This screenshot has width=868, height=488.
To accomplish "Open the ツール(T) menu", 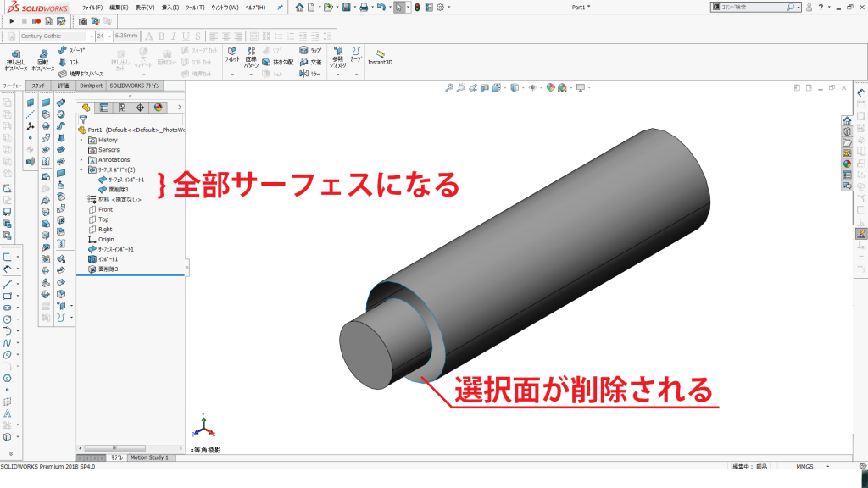I will (195, 8).
